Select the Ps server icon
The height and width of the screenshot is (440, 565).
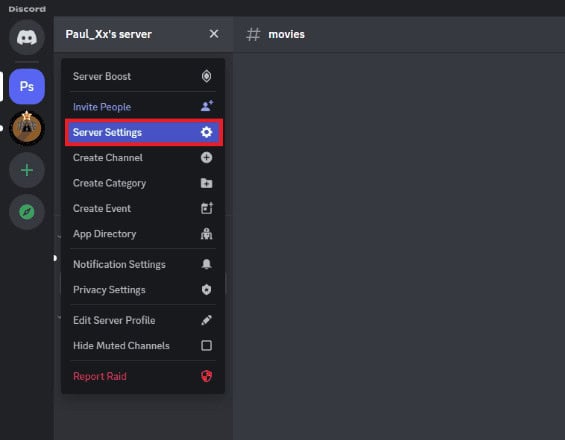tap(27, 86)
